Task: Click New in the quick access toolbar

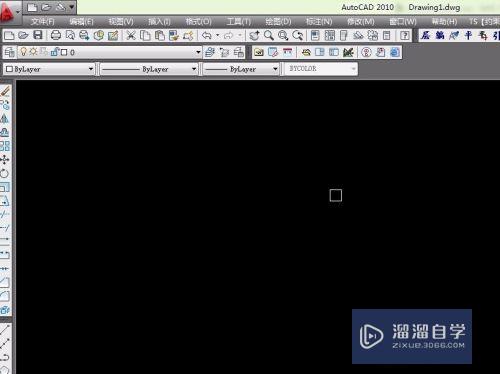Action: pyautogui.click(x=32, y=7)
